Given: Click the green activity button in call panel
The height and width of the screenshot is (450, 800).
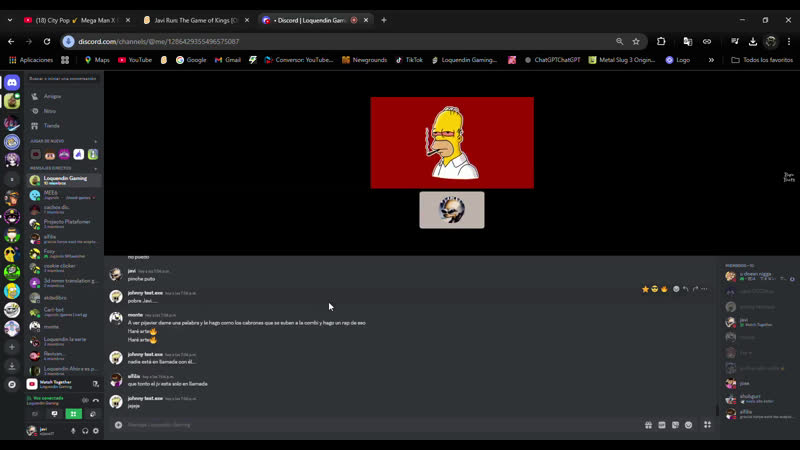Looking at the screenshot, I should click(x=72, y=413).
